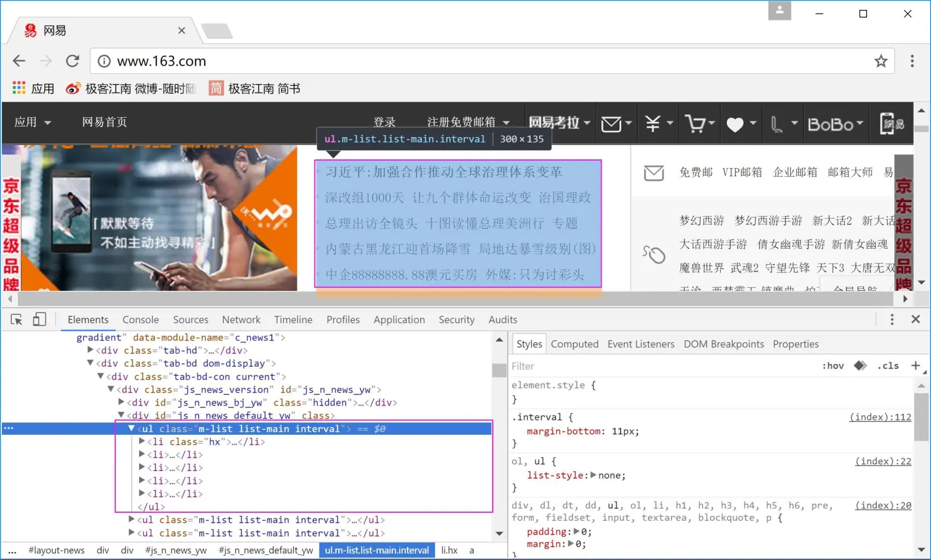Image resolution: width=931 pixels, height=560 pixels.
Task: Open the Properties tab
Action: (796, 344)
